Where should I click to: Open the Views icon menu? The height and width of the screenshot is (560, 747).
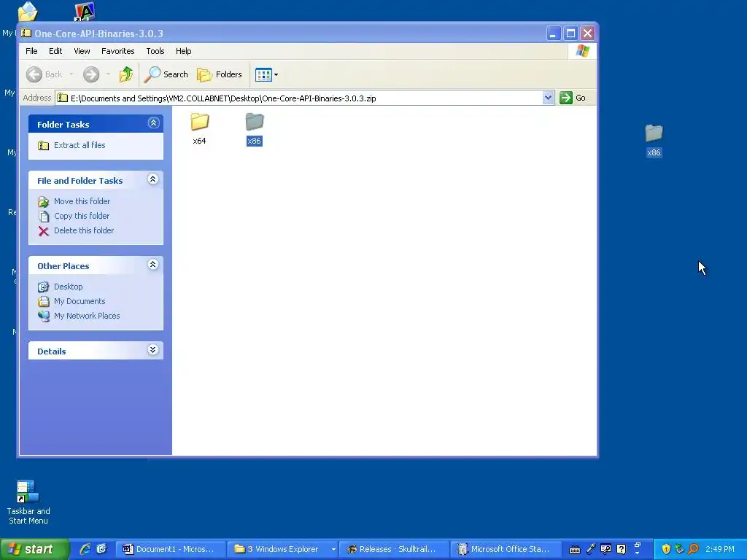coord(266,74)
